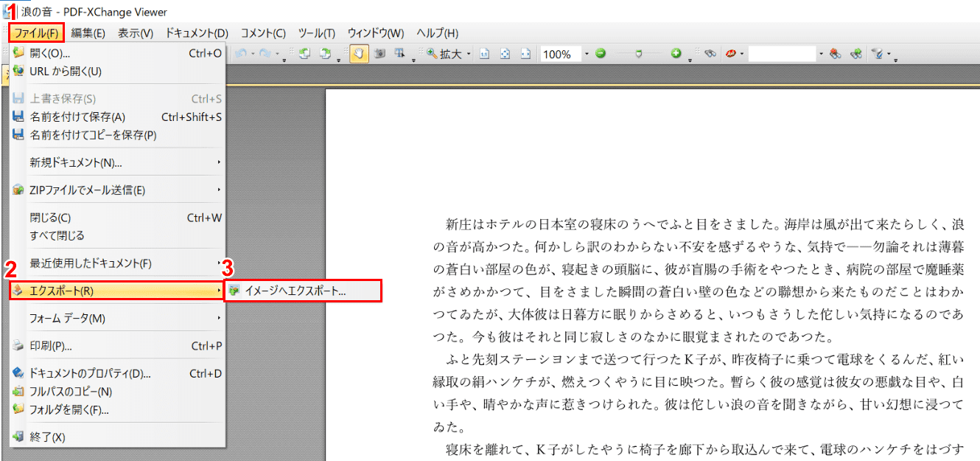Select the Hand tool in toolbar
The image size is (980, 461).
[x=359, y=54]
